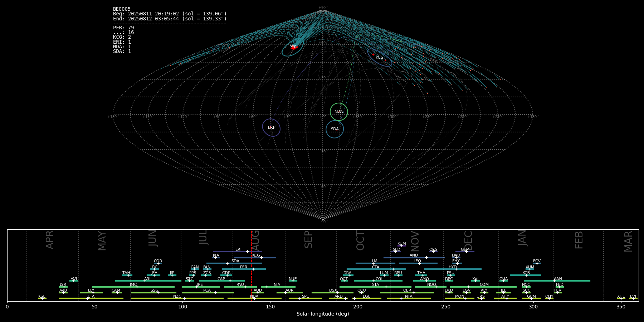Click the DRA shower label in the timeline

[x=347, y=273]
